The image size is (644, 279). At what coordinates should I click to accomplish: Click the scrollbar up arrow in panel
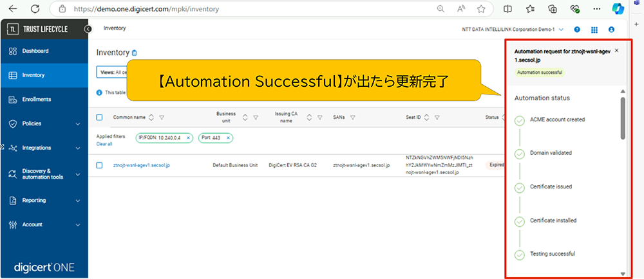pyautogui.click(x=623, y=91)
